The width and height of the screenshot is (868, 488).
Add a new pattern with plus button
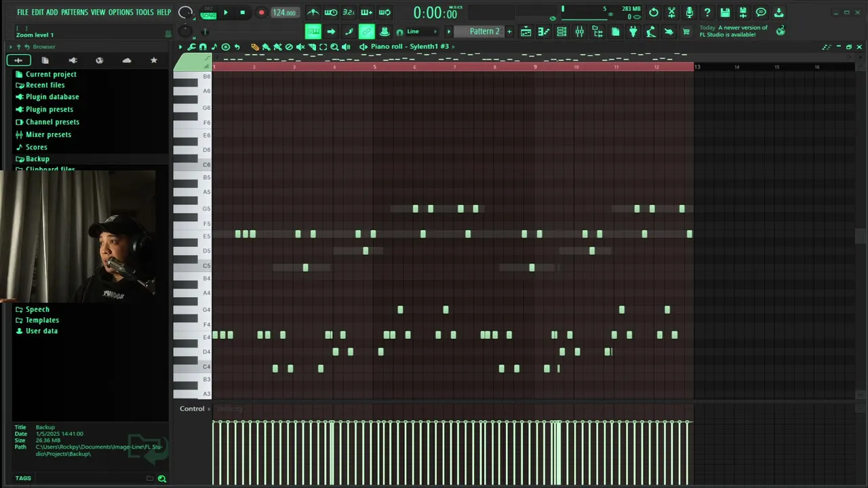(x=509, y=32)
